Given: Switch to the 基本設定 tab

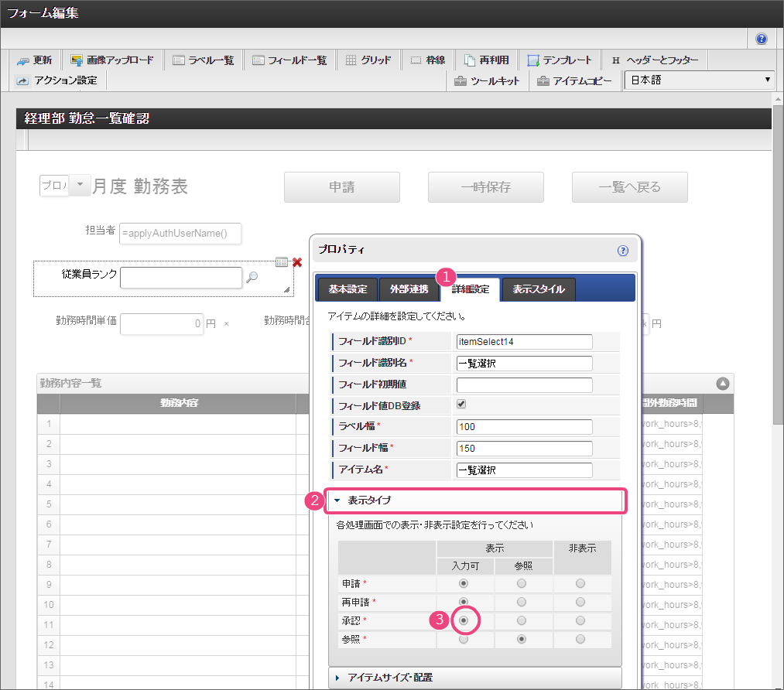Looking at the screenshot, I should (347, 289).
